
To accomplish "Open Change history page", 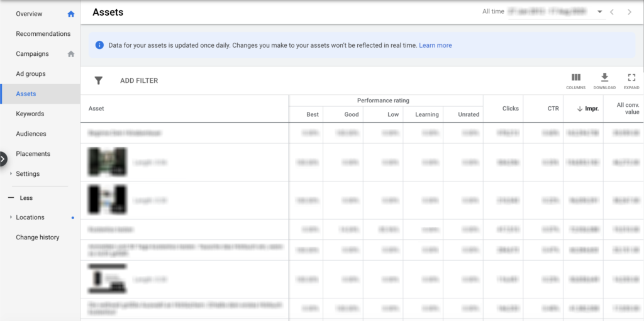I will (37, 237).
